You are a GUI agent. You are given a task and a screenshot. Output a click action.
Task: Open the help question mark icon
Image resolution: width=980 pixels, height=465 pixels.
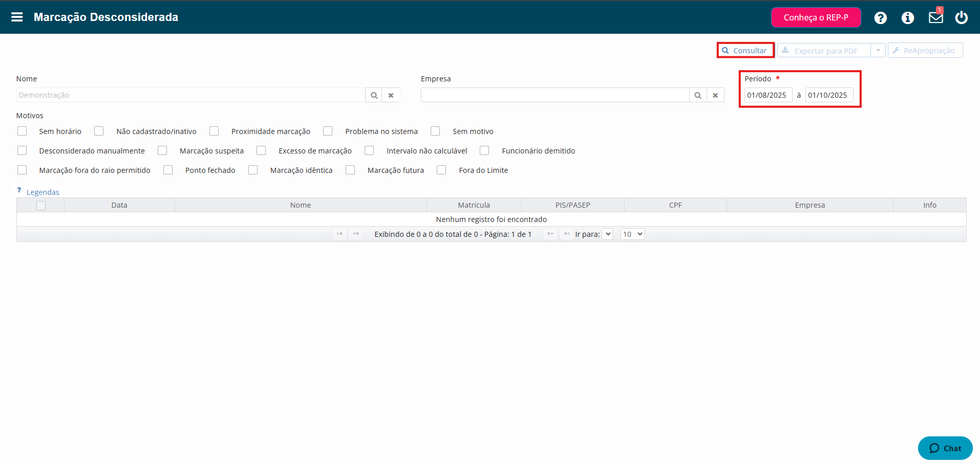880,18
